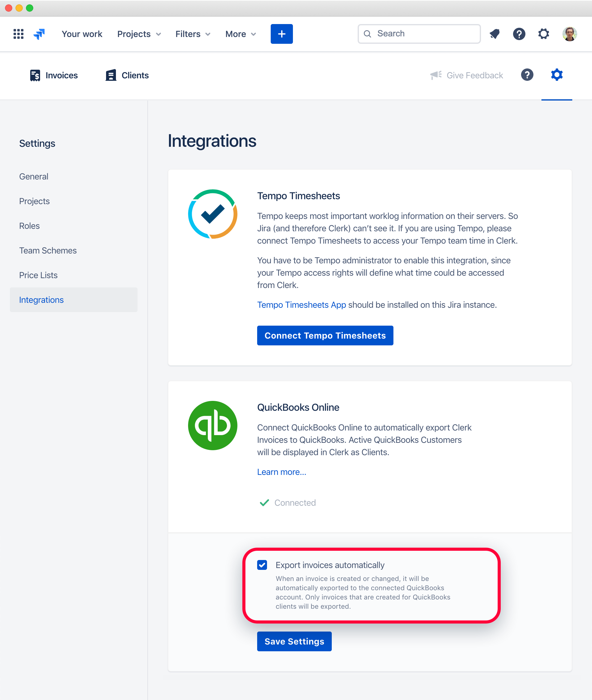
Task: Open Jira settings gear in top bar
Action: pyautogui.click(x=544, y=34)
